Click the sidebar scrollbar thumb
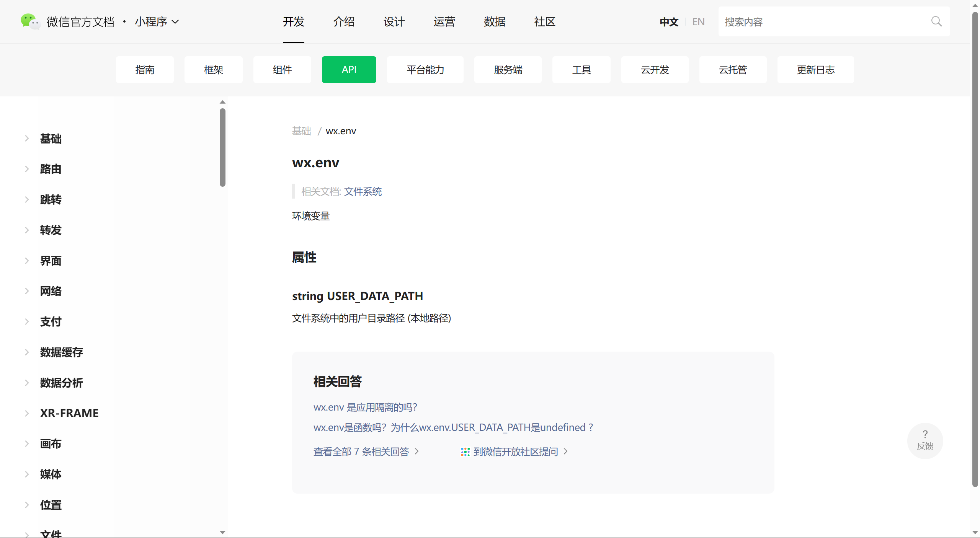This screenshot has height=538, width=980. pos(222,147)
